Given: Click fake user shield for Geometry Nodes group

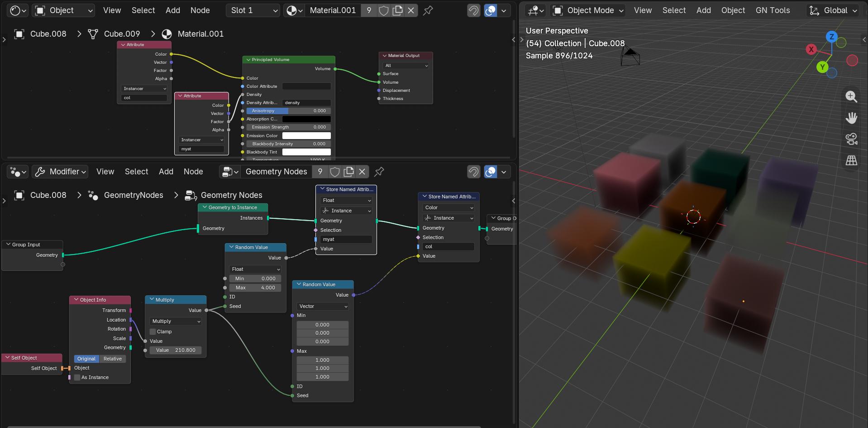Looking at the screenshot, I should pyautogui.click(x=335, y=172).
